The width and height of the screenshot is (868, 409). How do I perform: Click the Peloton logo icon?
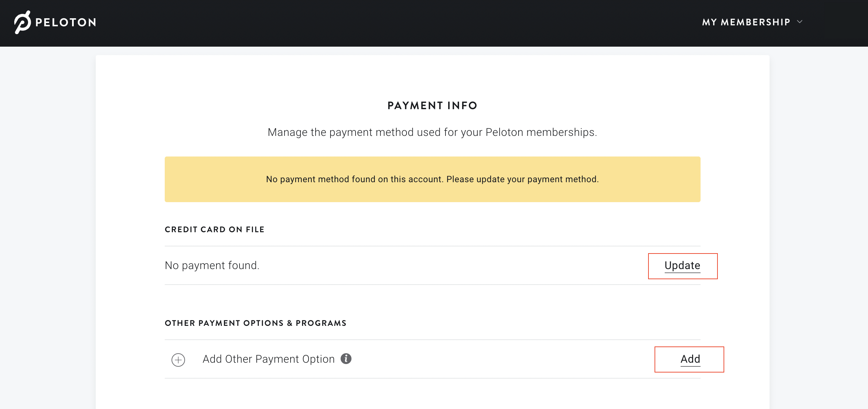pyautogui.click(x=22, y=22)
